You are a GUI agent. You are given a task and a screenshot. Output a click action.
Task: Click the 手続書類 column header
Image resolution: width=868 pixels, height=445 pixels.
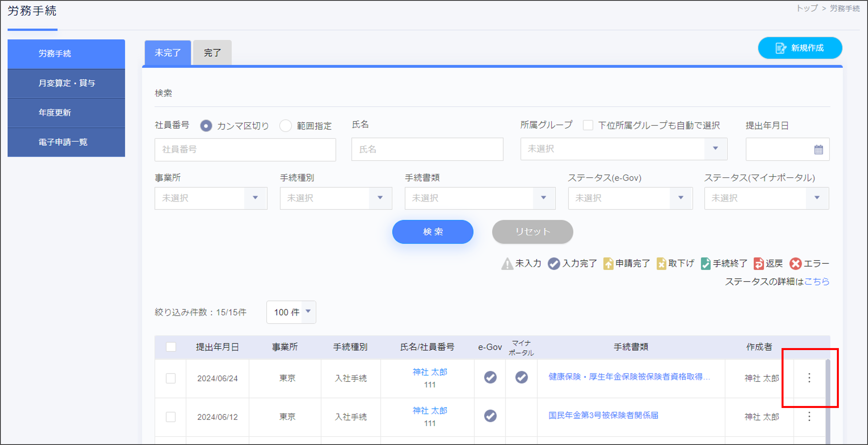(631, 347)
